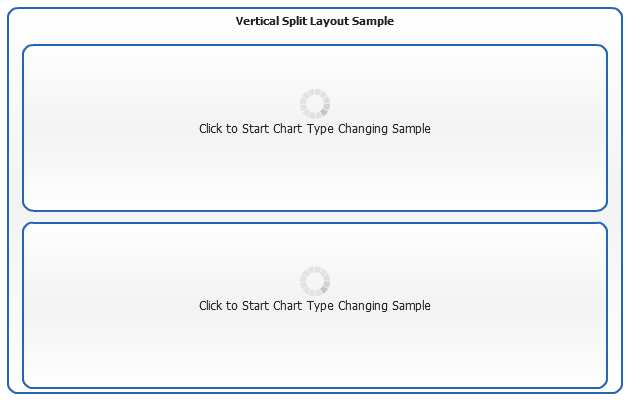Click the lower panel's loading spinner icon
630x401 pixels.
click(x=314, y=280)
